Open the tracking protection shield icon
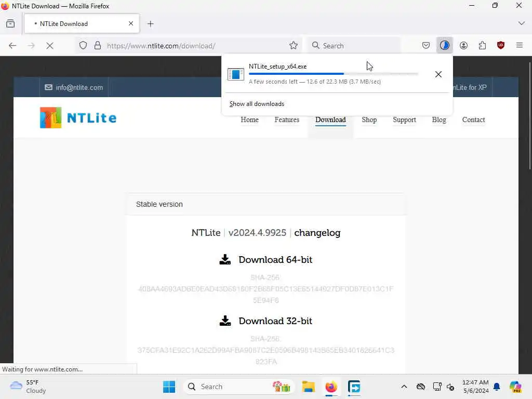 pyautogui.click(x=83, y=46)
